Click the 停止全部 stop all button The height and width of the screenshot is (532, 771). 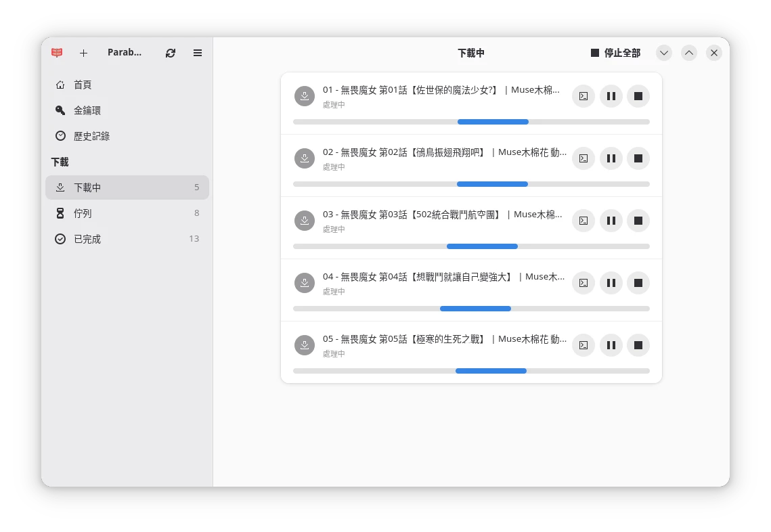[x=615, y=53]
